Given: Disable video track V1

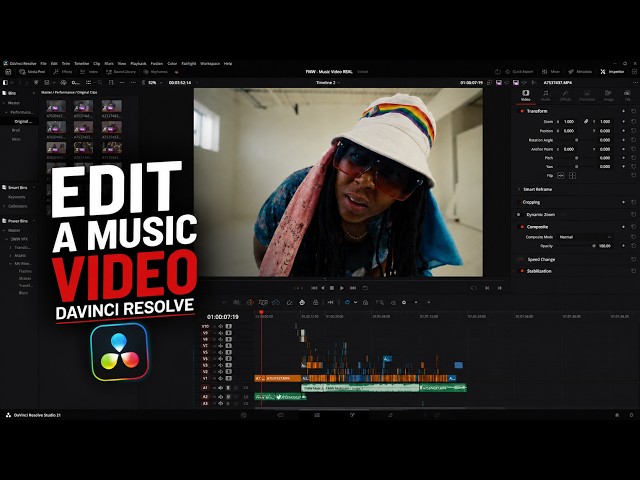Looking at the screenshot, I should click(229, 378).
